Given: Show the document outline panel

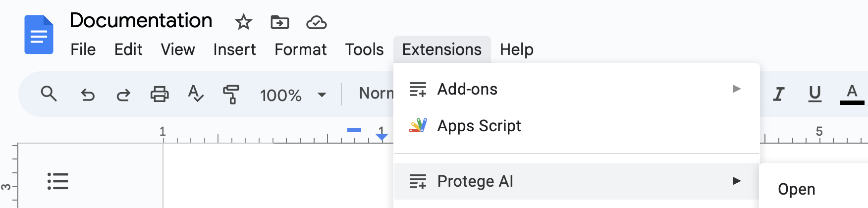Looking at the screenshot, I should (57, 181).
